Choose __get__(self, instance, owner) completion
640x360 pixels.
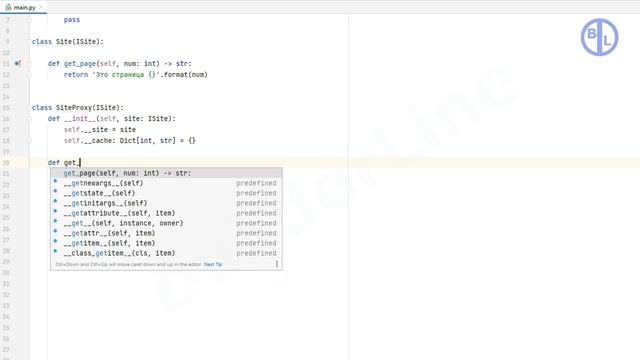tap(166, 223)
